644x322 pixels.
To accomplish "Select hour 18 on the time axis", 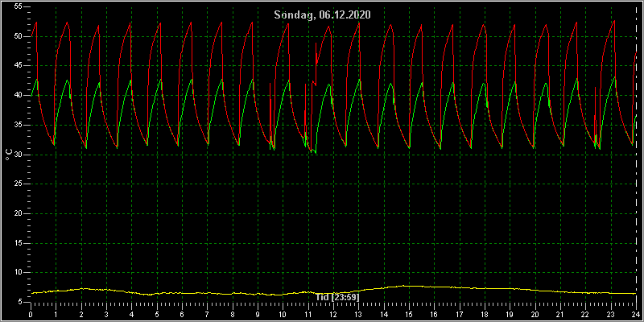I will point(485,314).
